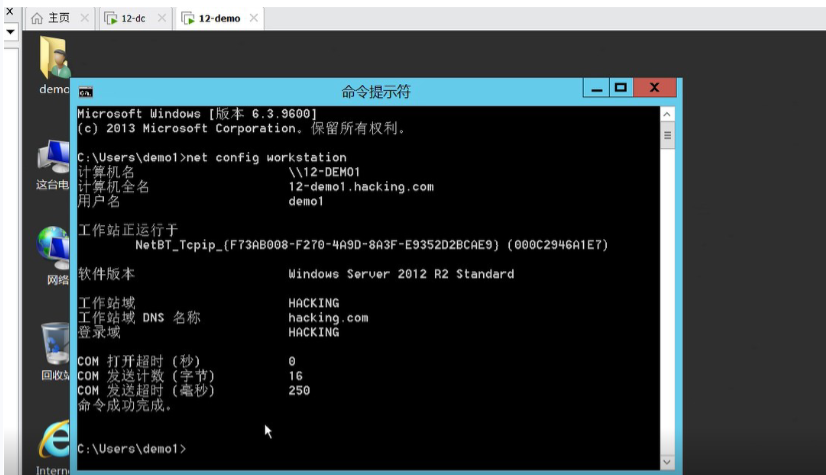Open the command prompt system menu icon
This screenshot has width=826, height=475.
(86, 92)
